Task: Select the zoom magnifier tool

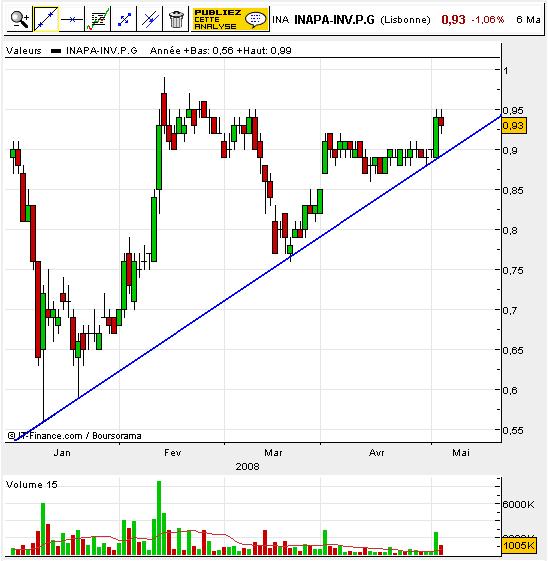Action: [x=19, y=19]
